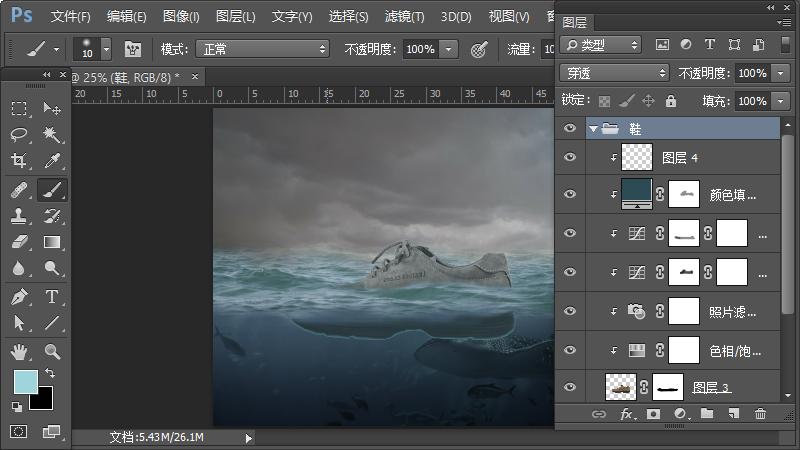Select the Path Selection tool
Screen dimensions: 800x450
(19, 322)
